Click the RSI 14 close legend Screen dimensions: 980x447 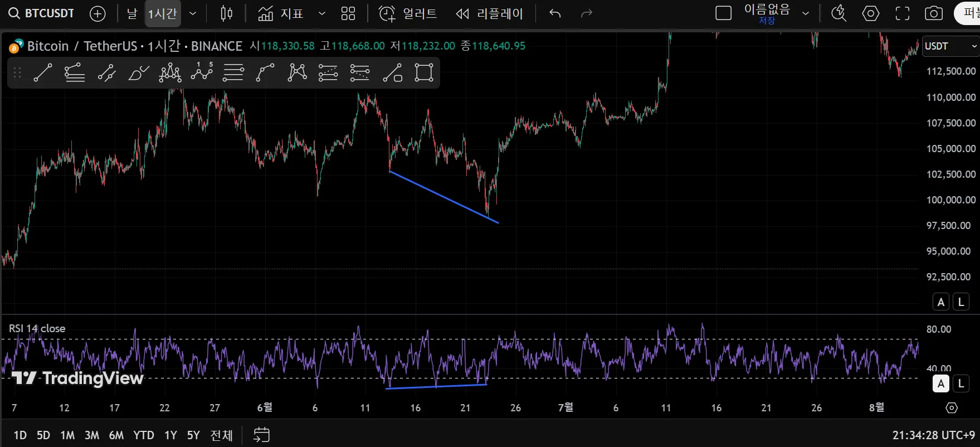click(x=37, y=329)
